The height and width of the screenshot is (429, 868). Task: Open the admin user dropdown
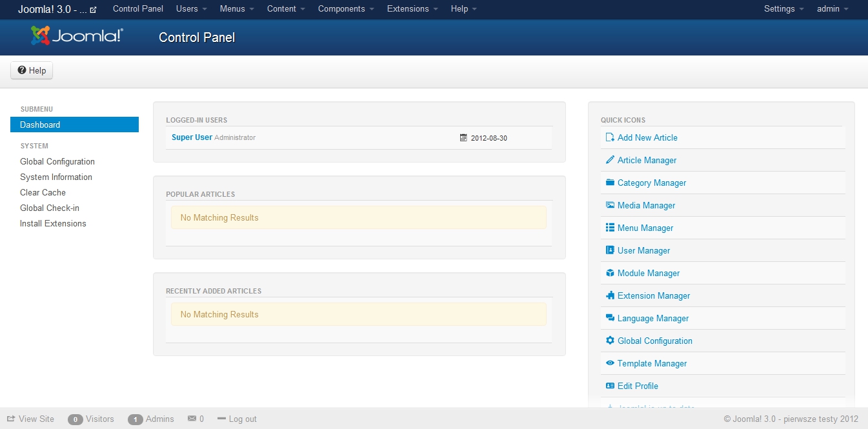pos(833,9)
